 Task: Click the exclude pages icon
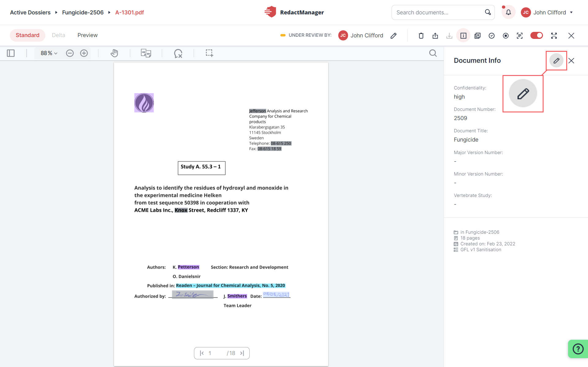pos(477,36)
